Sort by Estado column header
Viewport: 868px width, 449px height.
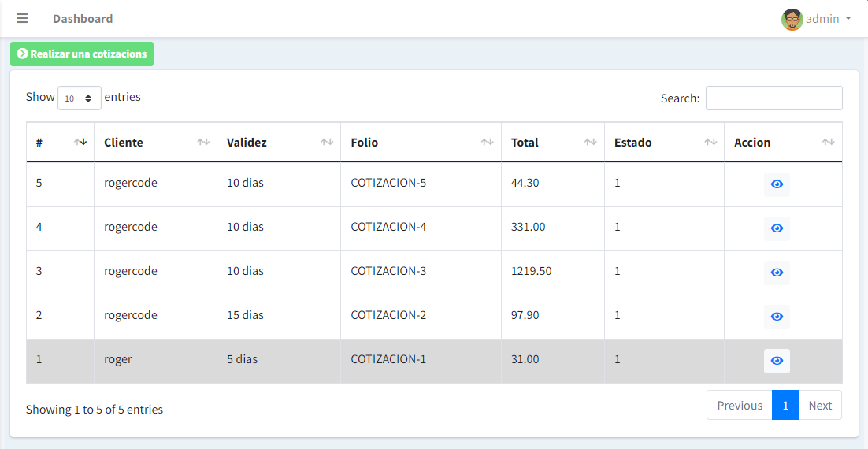pyautogui.click(x=664, y=143)
